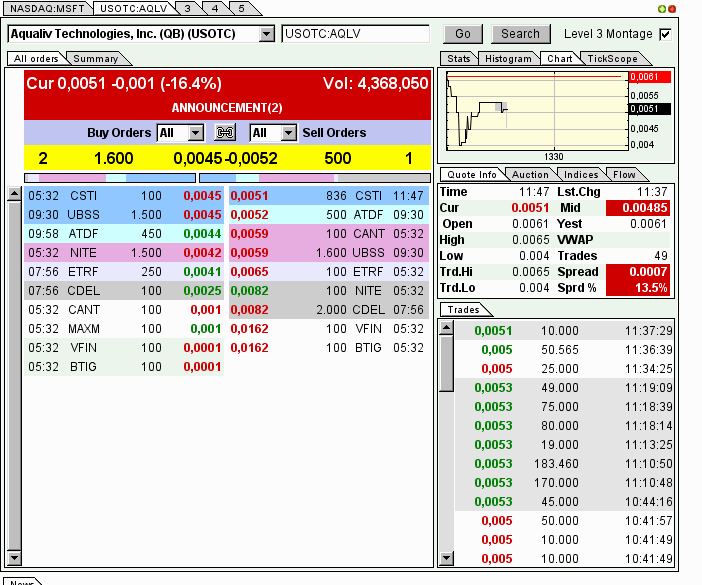The width and height of the screenshot is (702, 585).
Task: Switch to All orders tab
Action: [x=36, y=59]
